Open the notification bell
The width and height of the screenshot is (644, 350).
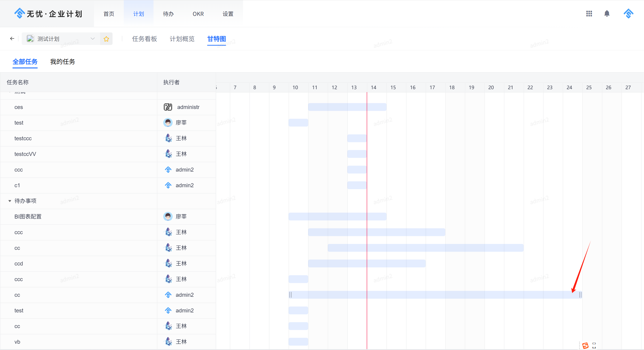coord(607,13)
